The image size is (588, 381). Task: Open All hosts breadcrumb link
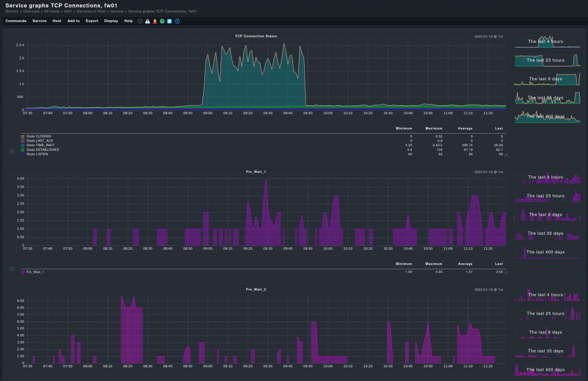[x=52, y=11]
